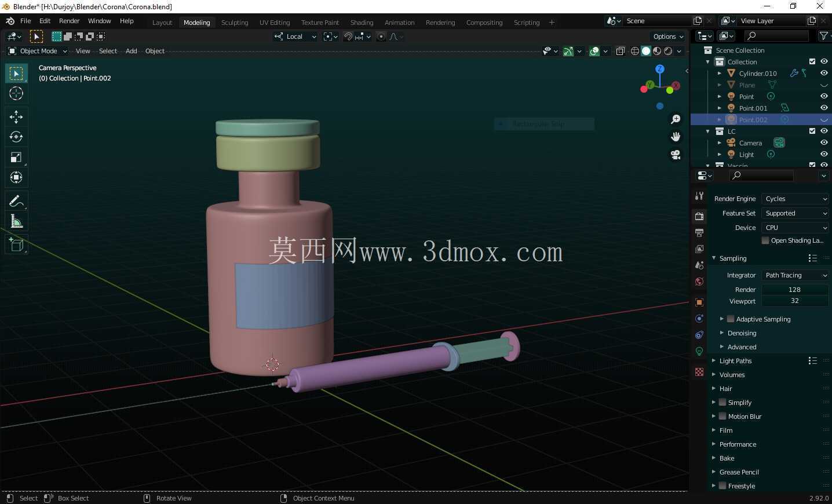Switch to the Sculpting workspace tab

235,23
